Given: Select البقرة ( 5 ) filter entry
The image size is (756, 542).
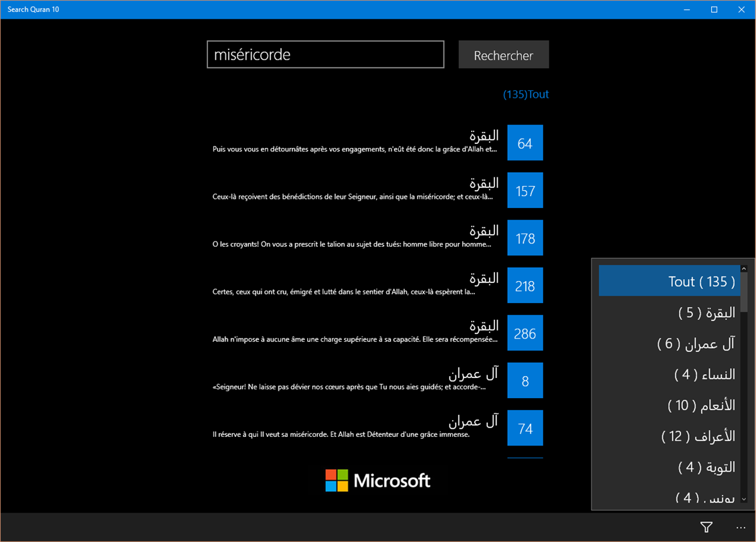Looking at the screenshot, I should [x=669, y=312].
